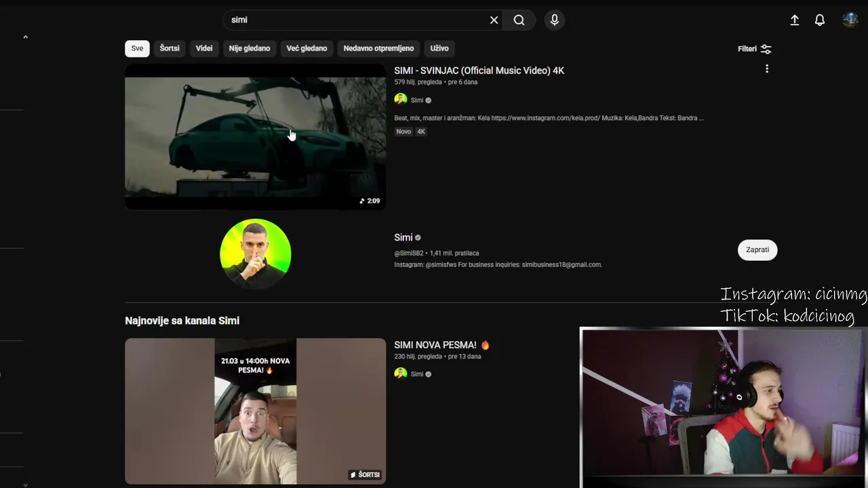The height and width of the screenshot is (488, 868).
Task: Click the 2:09 duration badge
Action: coord(370,201)
